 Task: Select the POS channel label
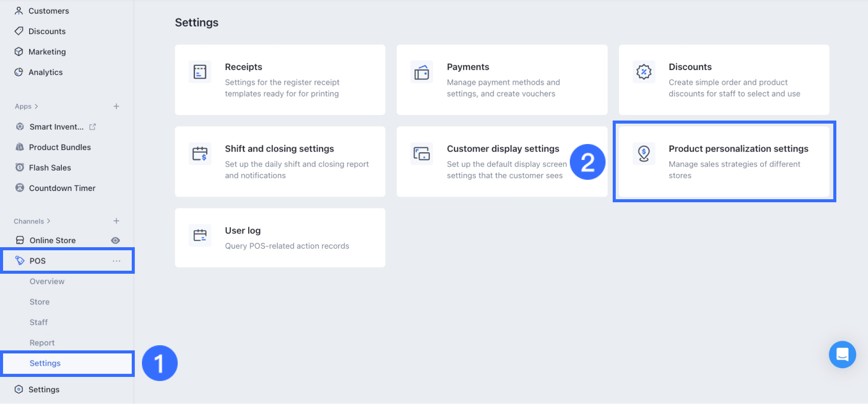(38, 261)
